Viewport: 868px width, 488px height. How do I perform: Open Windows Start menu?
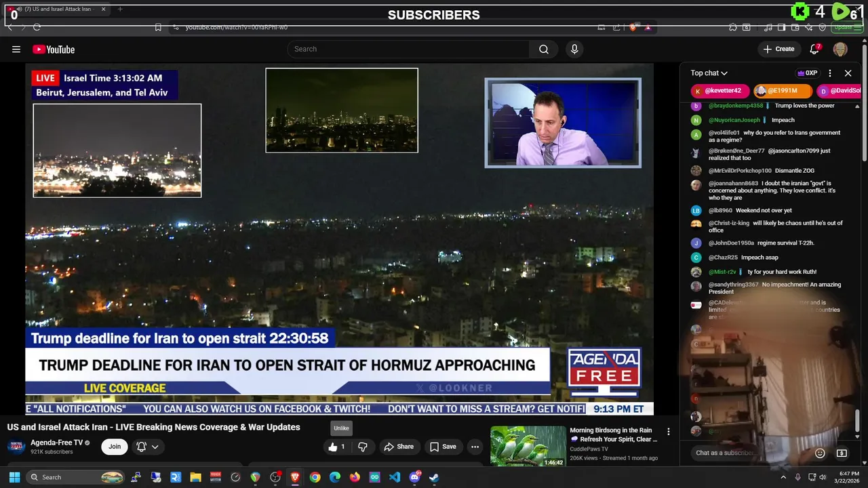pos(14,477)
